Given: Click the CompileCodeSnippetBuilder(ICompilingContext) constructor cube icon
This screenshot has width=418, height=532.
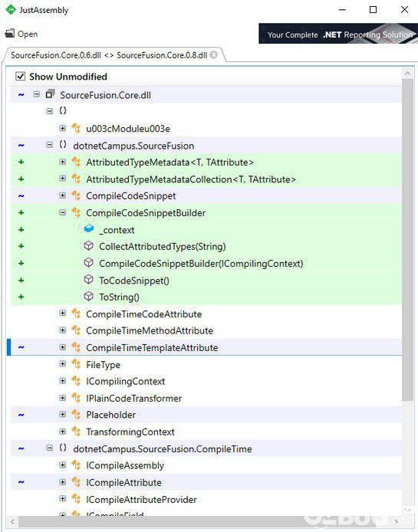Looking at the screenshot, I should click(89, 263).
